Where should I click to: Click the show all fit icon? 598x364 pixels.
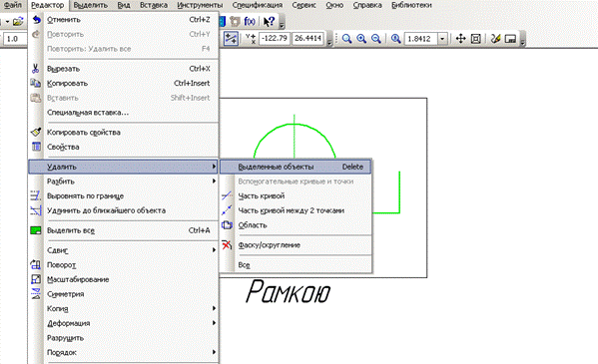click(476, 39)
